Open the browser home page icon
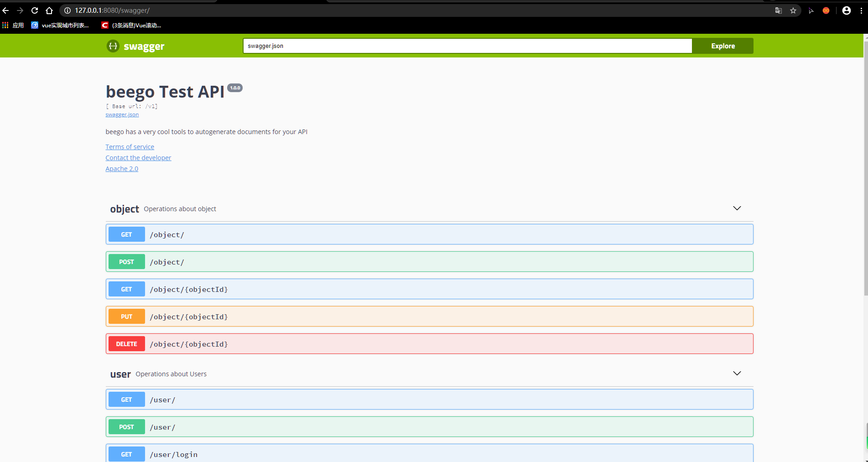The image size is (868, 462). (x=49, y=10)
